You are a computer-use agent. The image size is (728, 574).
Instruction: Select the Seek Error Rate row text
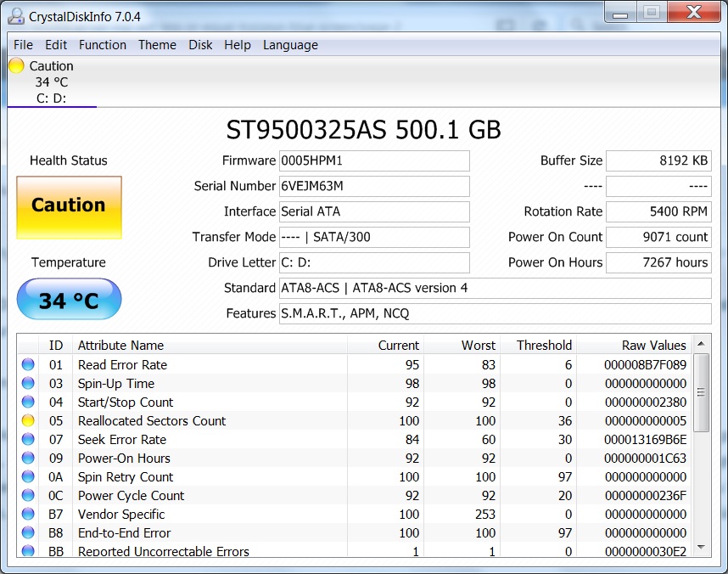click(122, 440)
